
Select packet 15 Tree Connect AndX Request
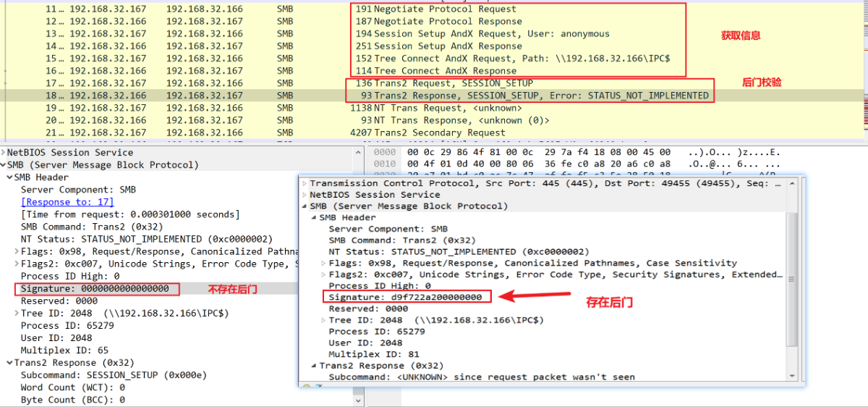click(x=434, y=59)
